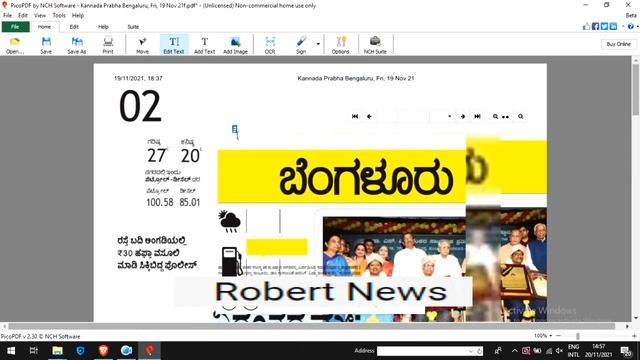Screen dimensions: 640x360
Task: Open the Help menu in menu bar
Action: click(x=78, y=16)
